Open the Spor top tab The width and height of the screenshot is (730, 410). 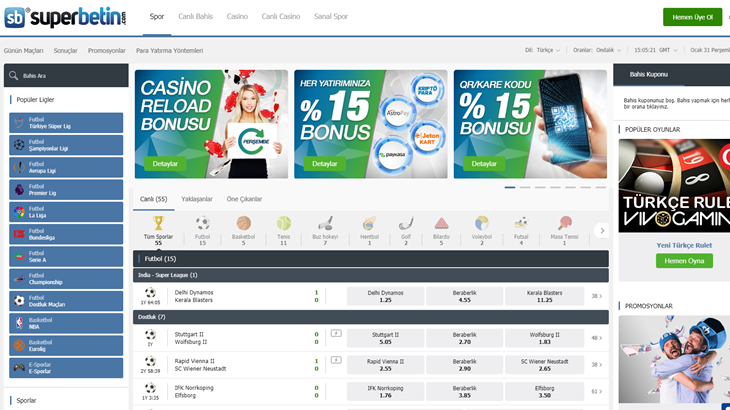[157, 17]
